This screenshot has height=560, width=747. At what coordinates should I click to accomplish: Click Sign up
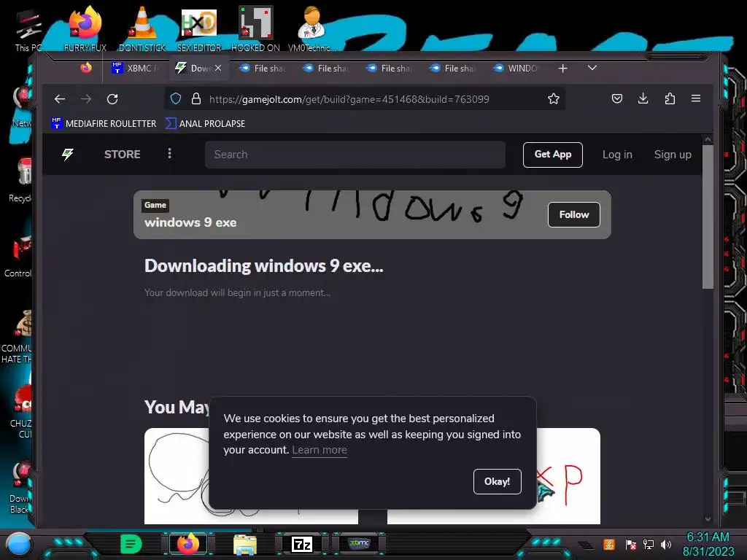click(x=672, y=155)
